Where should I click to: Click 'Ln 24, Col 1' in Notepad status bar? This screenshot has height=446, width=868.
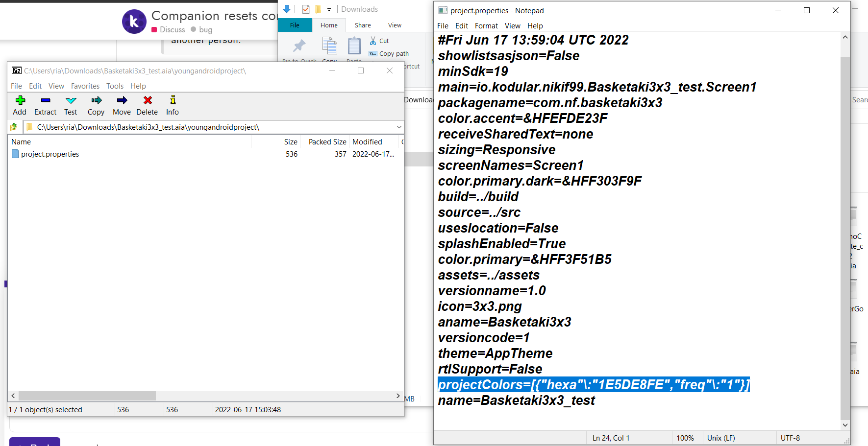pos(611,438)
